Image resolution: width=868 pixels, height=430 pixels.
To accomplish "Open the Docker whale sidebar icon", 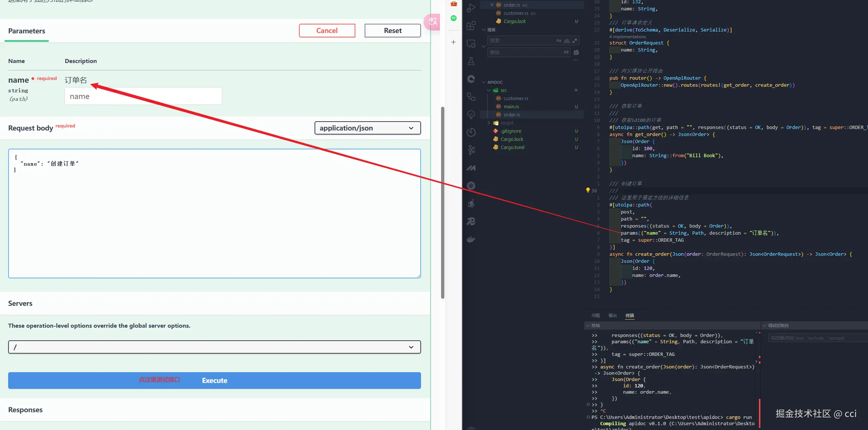I will pos(471,239).
